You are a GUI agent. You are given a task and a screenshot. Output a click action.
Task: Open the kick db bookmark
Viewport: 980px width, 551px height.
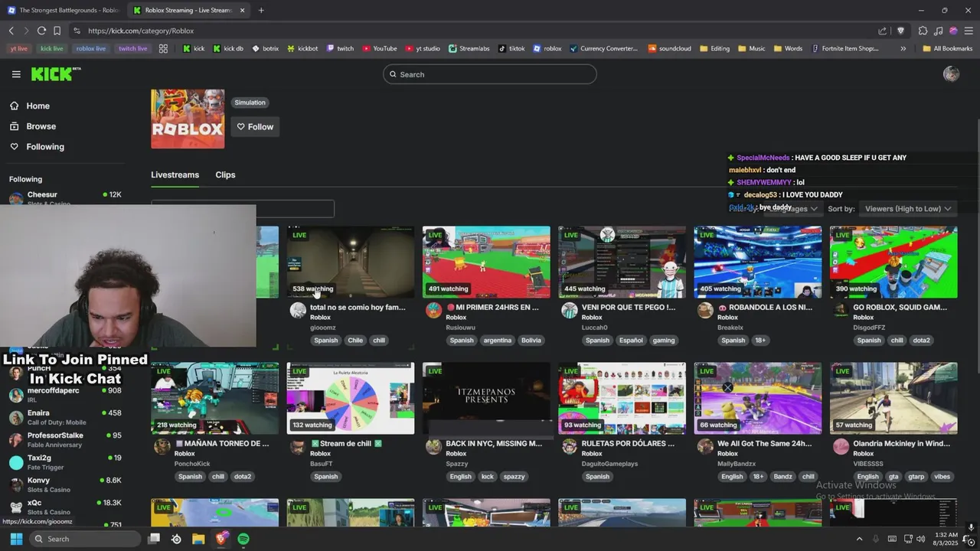tap(228, 48)
